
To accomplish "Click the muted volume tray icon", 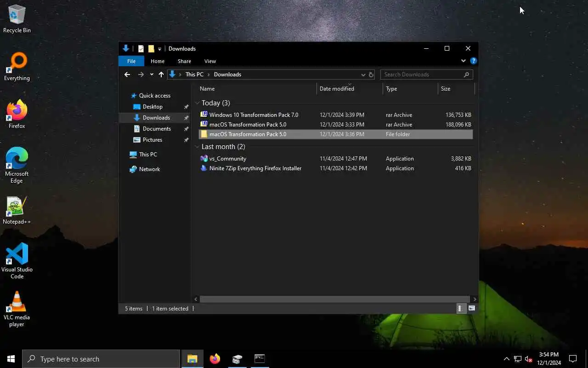I will pos(529,359).
